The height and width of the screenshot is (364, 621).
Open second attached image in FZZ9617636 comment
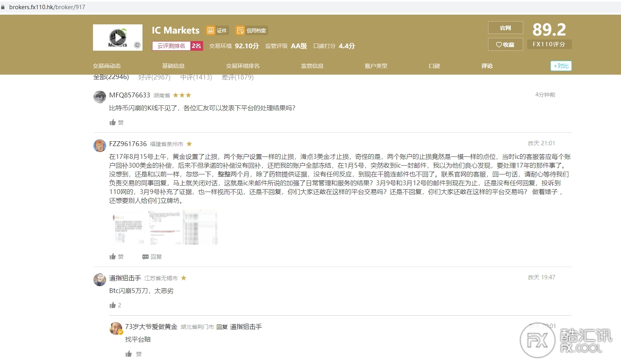point(165,227)
